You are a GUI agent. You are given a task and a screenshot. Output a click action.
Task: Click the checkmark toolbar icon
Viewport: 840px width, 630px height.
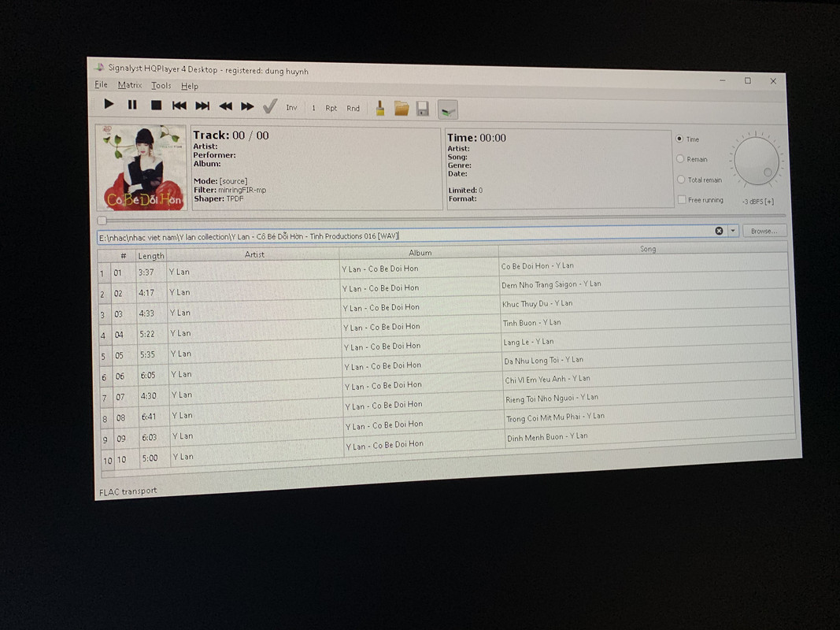[270, 106]
